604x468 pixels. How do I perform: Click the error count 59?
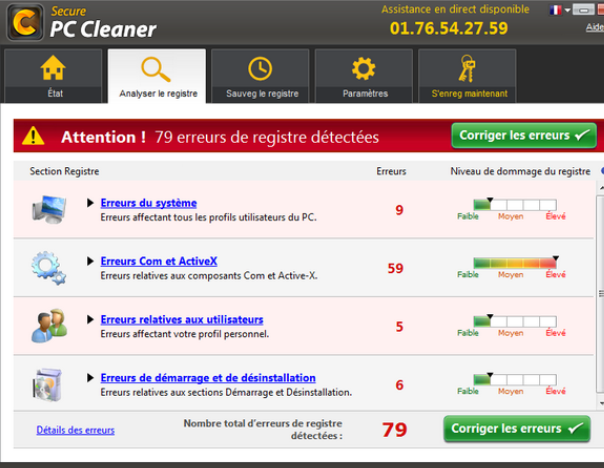click(396, 268)
